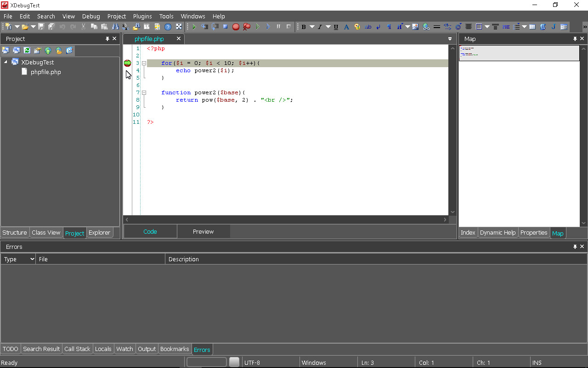This screenshot has width=588, height=368.
Task: Click the blue Help question mark icon
Action: pyautogui.click(x=168, y=27)
